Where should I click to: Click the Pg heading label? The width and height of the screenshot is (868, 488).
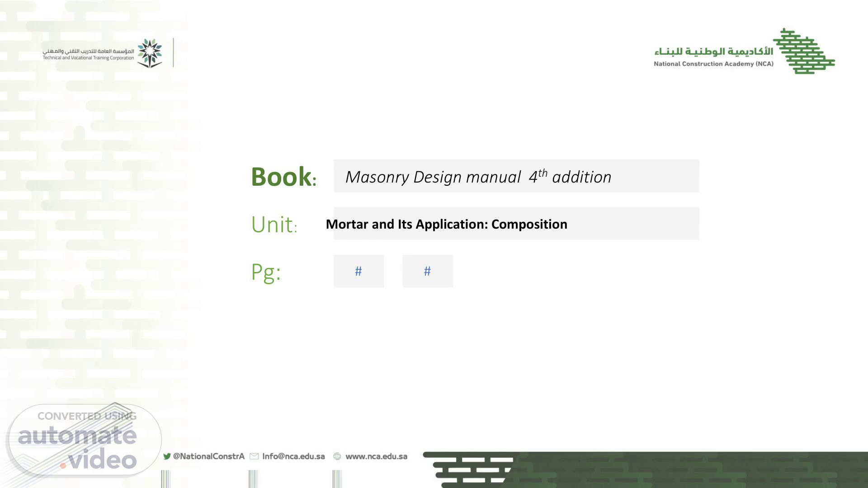click(266, 272)
